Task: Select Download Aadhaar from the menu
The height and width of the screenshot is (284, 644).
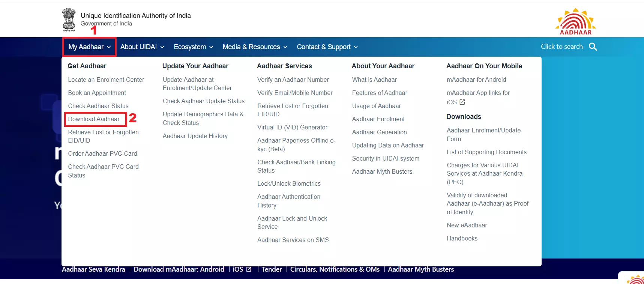Action: 94,119
